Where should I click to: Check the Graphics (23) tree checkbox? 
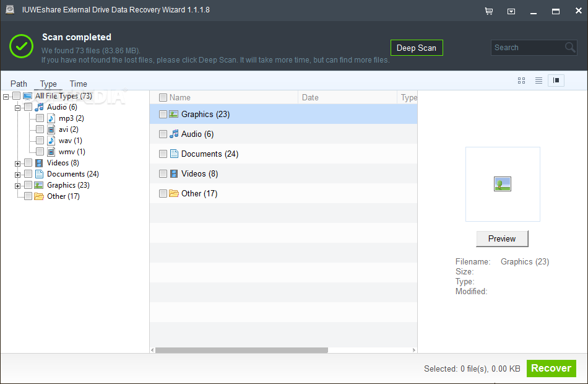[28, 185]
